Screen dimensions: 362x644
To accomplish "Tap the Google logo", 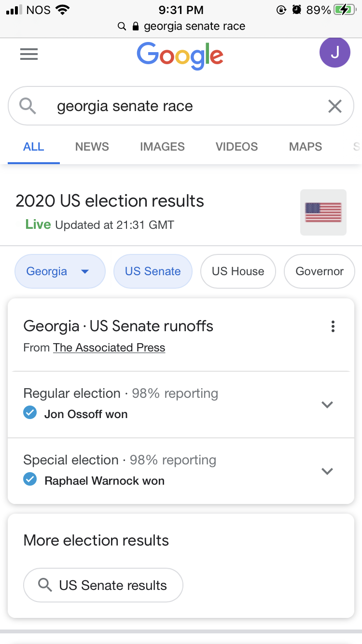I will click(180, 56).
